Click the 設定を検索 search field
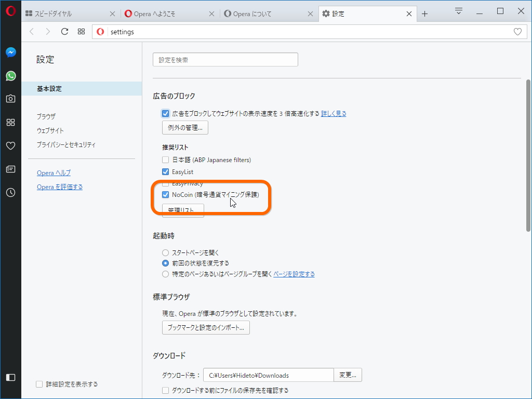 (225, 59)
